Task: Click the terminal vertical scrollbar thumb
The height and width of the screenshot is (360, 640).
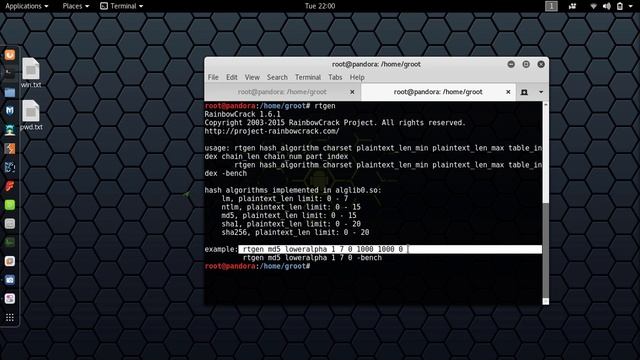Action: (x=546, y=250)
